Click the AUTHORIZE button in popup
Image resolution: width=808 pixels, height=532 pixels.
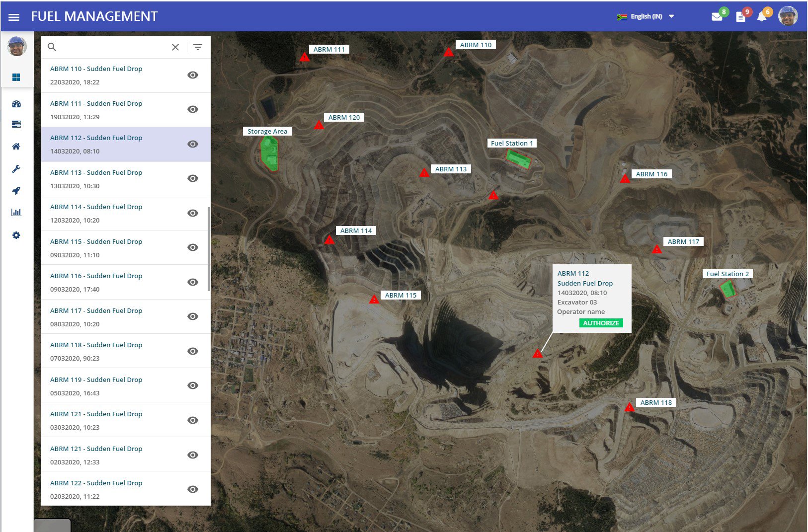click(x=601, y=323)
